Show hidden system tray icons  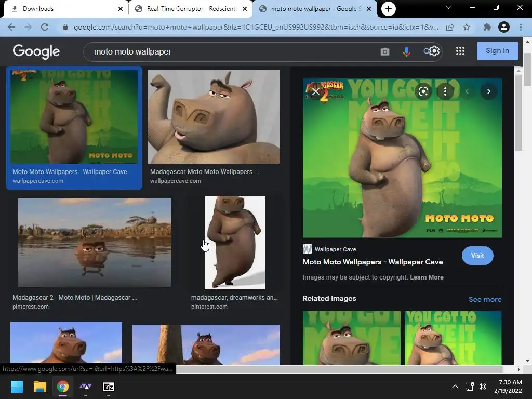pos(455,387)
